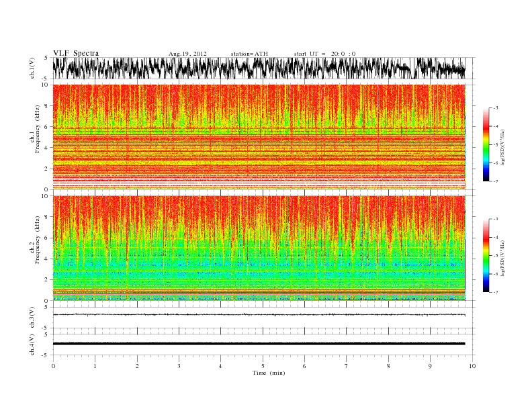Click the ch.2 "Frequency (kHz)" axis label

pos(37,239)
